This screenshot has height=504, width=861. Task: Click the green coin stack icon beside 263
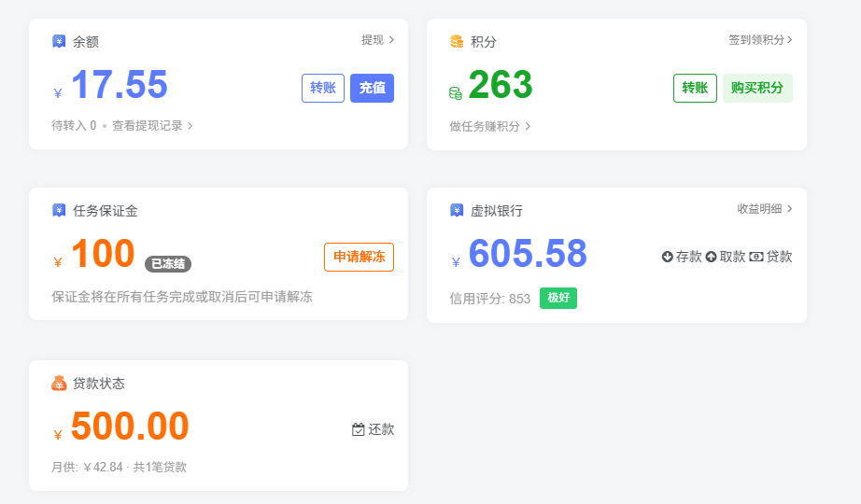point(456,92)
